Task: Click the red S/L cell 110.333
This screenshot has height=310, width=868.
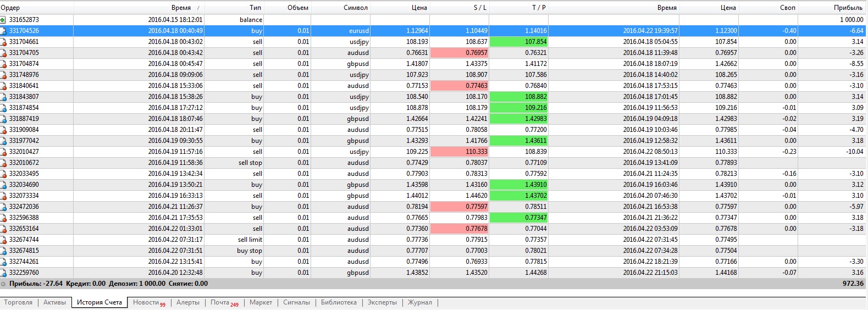Action: (460, 152)
